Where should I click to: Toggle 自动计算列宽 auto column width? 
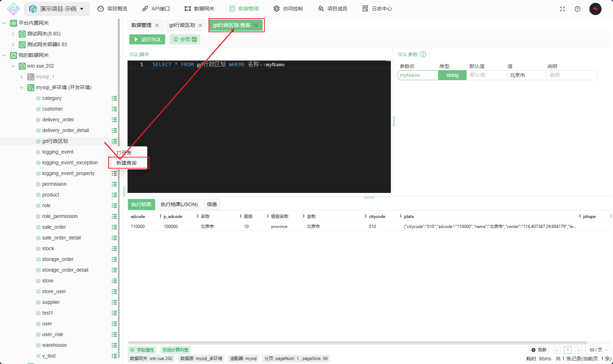coord(175,350)
